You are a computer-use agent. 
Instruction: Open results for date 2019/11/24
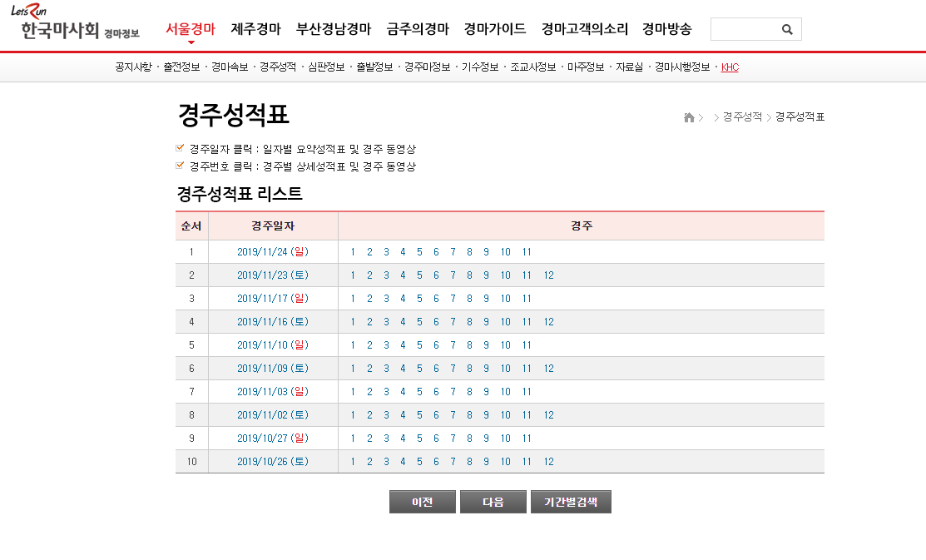(x=273, y=251)
